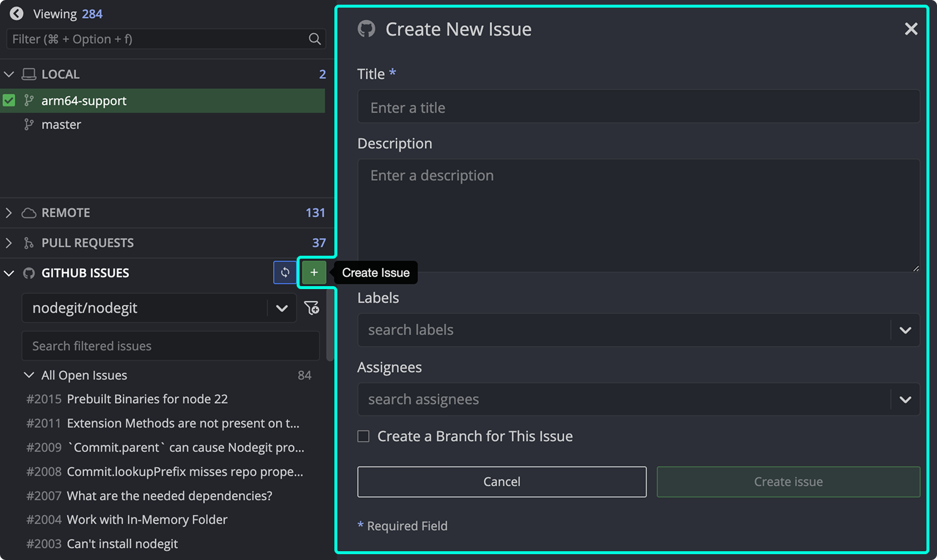Click the cloud icon beside REMOTE
The width and height of the screenshot is (937, 560).
28,212
